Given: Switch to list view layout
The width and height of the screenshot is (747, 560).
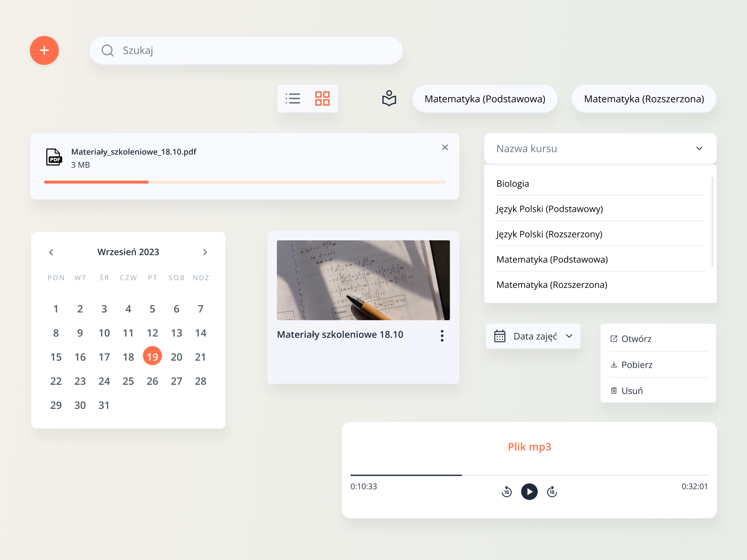Looking at the screenshot, I should (x=293, y=98).
